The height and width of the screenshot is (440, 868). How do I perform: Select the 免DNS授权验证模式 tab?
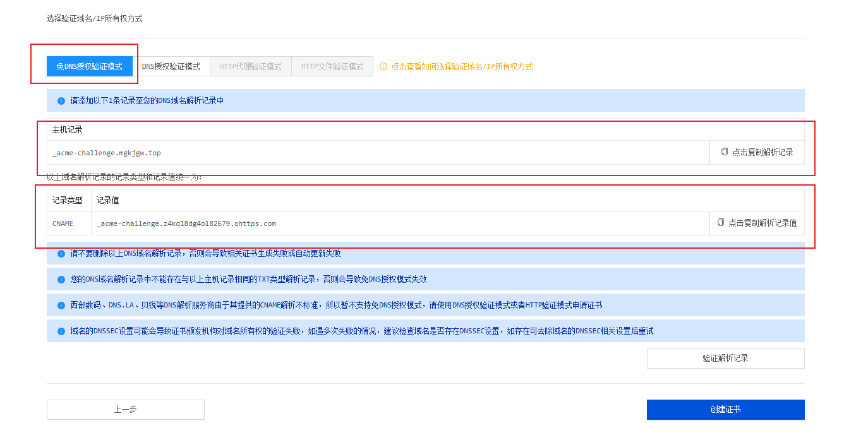89,66
